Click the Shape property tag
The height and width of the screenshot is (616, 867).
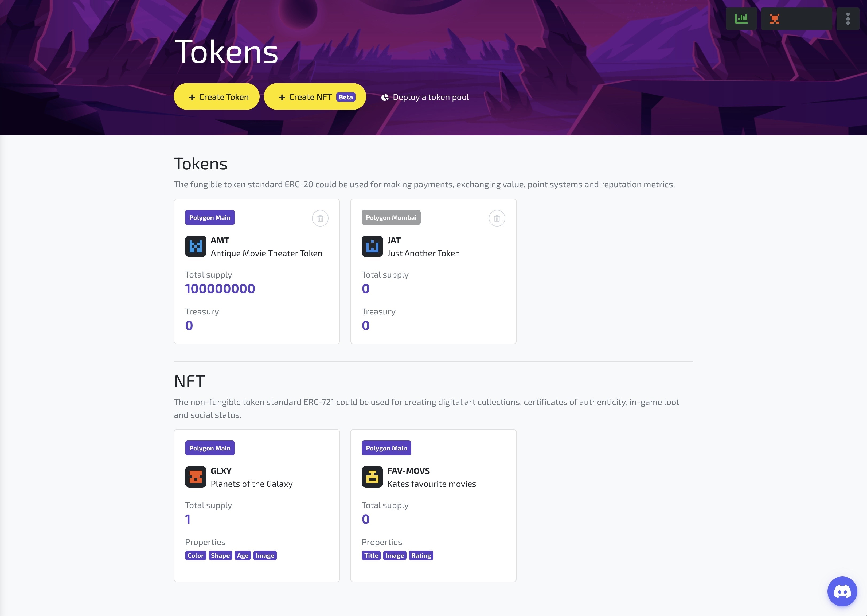[x=220, y=556]
